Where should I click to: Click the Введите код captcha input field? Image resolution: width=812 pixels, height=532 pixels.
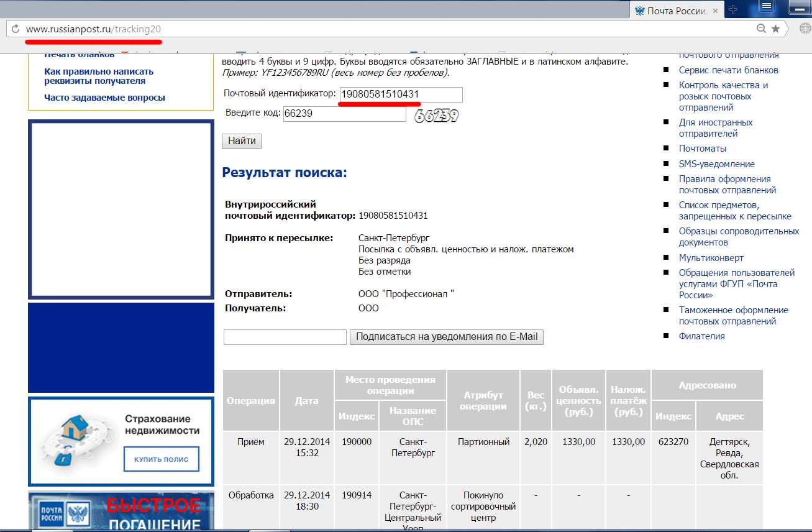click(x=344, y=114)
